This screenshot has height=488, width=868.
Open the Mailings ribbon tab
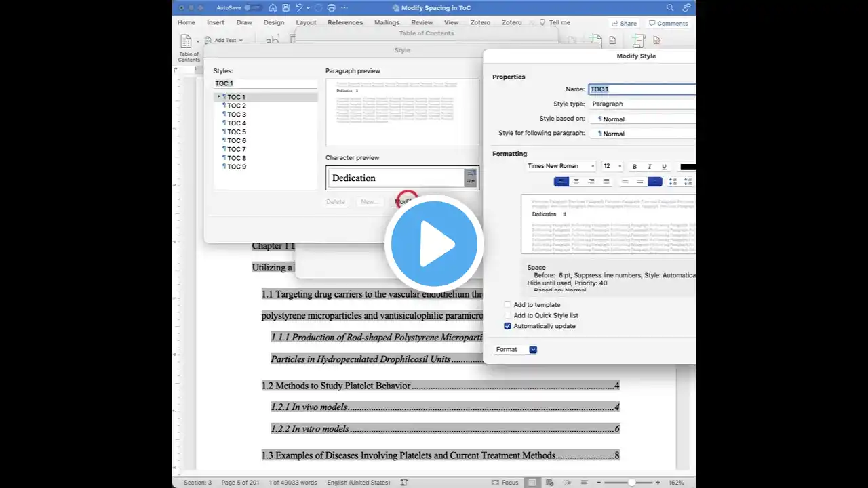coord(387,22)
